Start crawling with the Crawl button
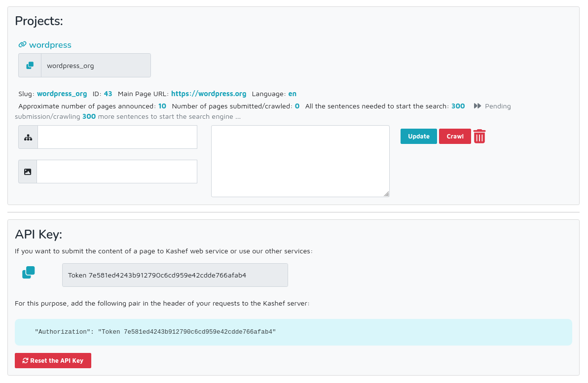The image size is (588, 383). coord(455,137)
